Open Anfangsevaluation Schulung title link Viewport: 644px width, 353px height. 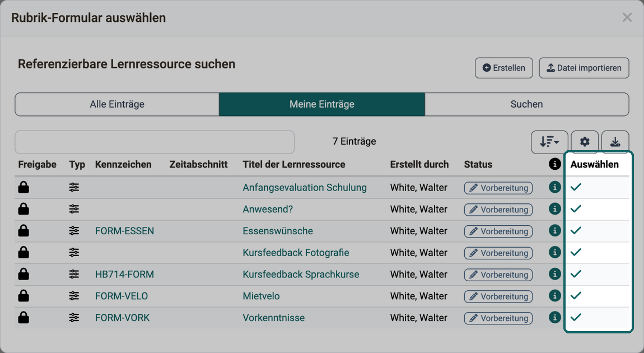pos(304,187)
